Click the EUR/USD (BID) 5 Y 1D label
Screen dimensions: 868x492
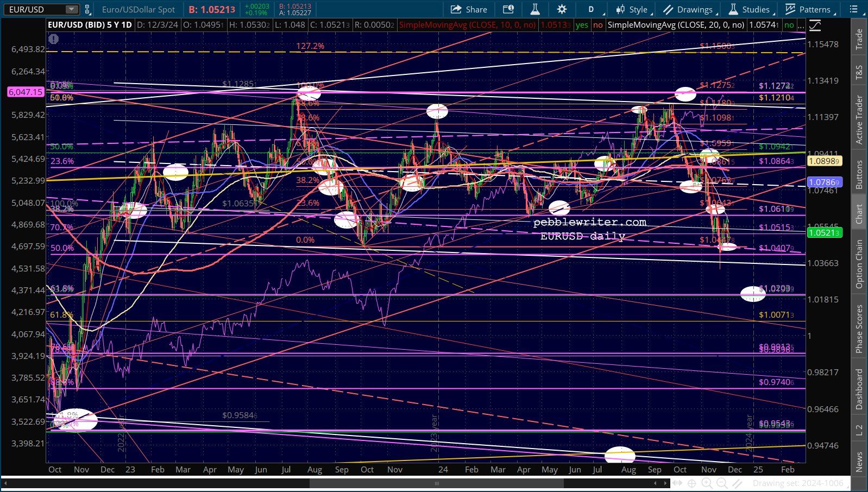pyautogui.click(x=90, y=25)
